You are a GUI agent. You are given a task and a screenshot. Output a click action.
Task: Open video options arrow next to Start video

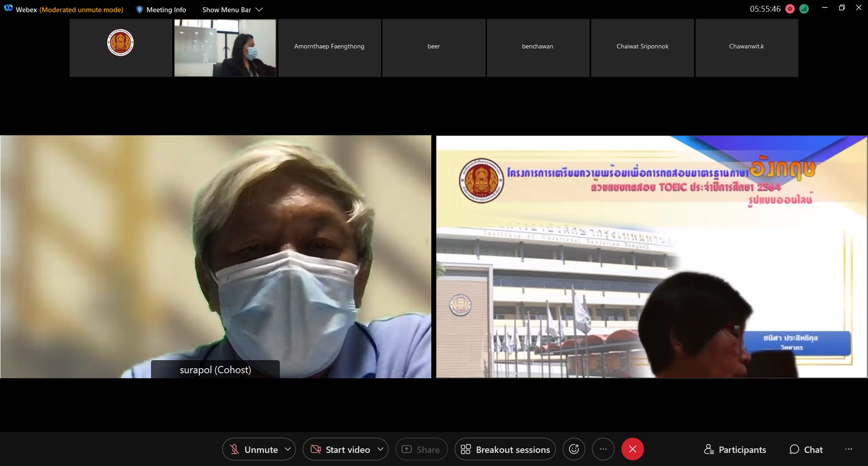(380, 449)
